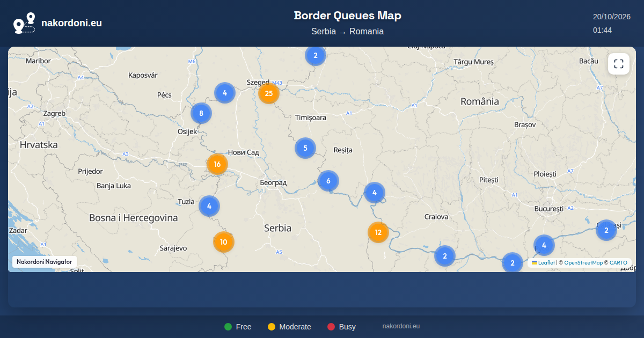Open the orange cluster marker 25 near Szeged
This screenshot has height=338, width=644.
click(269, 93)
